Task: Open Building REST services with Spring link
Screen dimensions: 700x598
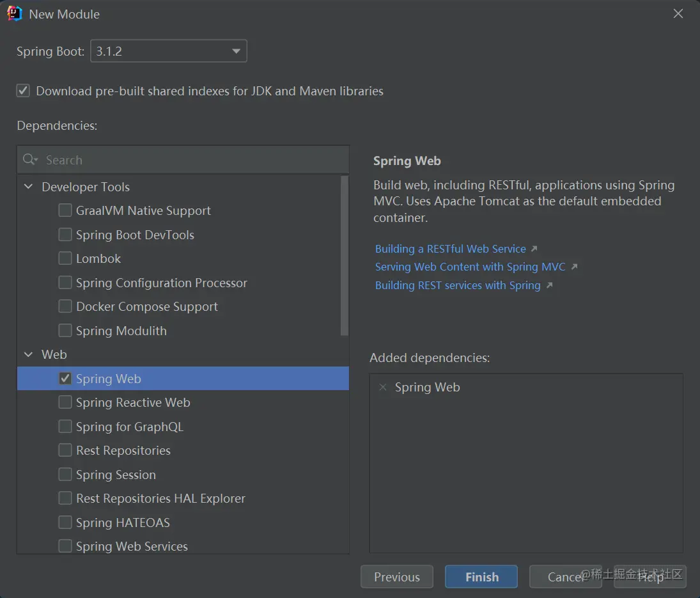Action: tap(458, 285)
